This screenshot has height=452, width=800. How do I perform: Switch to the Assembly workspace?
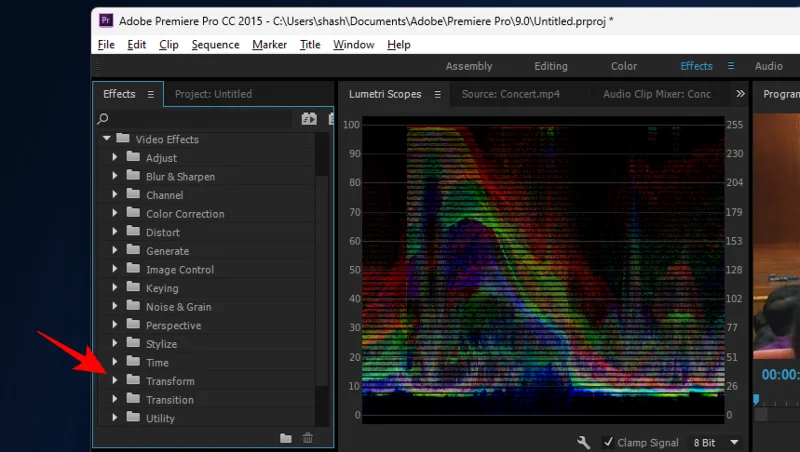tap(469, 66)
